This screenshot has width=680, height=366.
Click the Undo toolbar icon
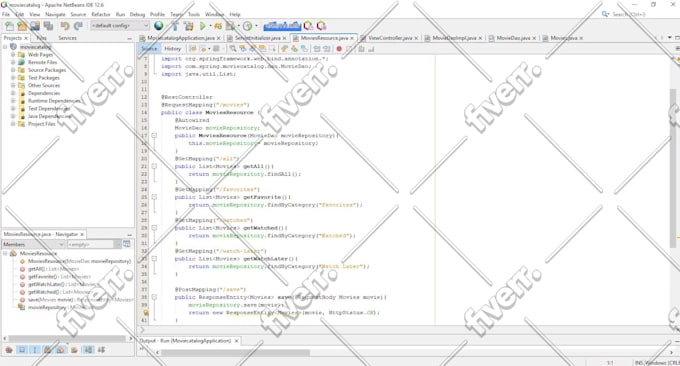65,26
